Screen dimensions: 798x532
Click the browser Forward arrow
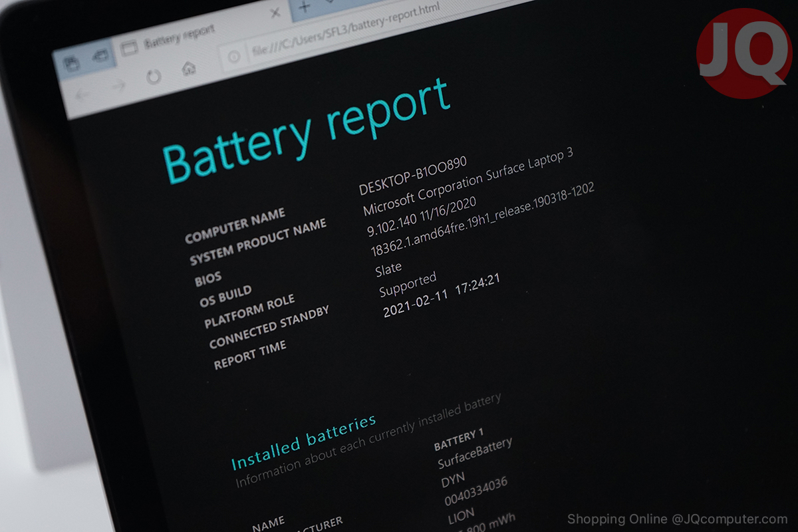118,85
